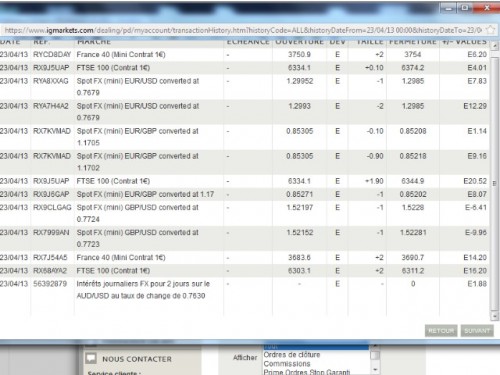This screenshot has width=500, height=375.
Task: Select Prime Ordres Stop Garanti option
Action: click(x=307, y=372)
